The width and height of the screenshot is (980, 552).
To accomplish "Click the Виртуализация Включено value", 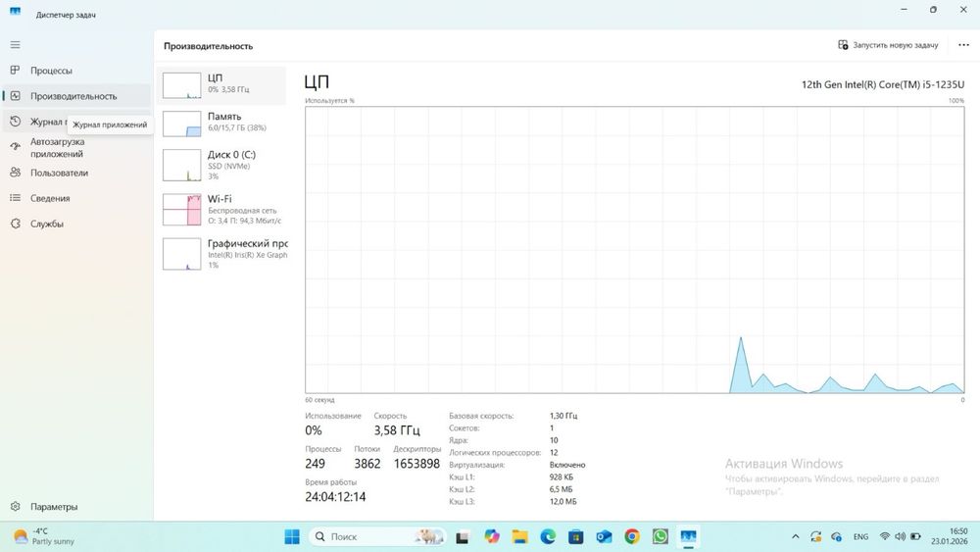I will 566,465.
